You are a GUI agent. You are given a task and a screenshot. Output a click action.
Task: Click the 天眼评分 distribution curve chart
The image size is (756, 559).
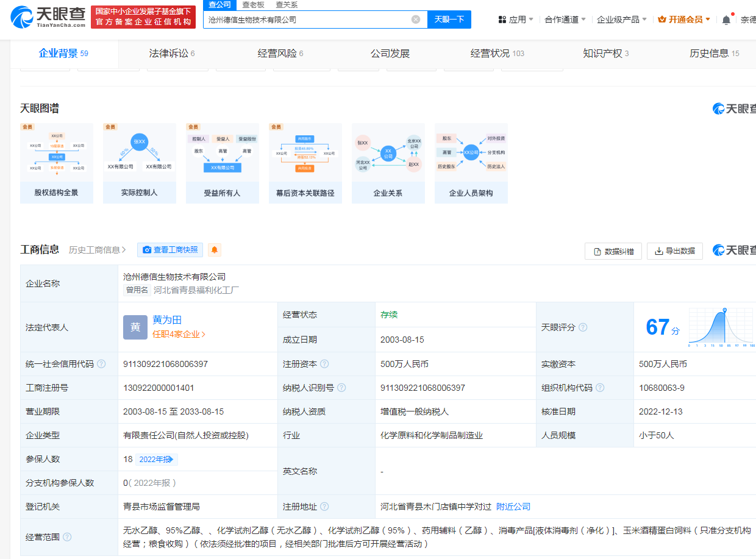pos(721,327)
